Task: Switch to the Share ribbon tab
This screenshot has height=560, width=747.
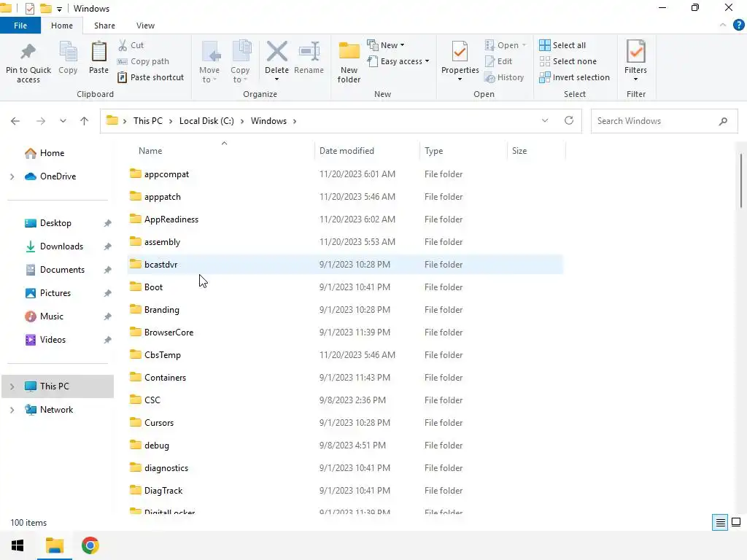Action: coord(104,26)
